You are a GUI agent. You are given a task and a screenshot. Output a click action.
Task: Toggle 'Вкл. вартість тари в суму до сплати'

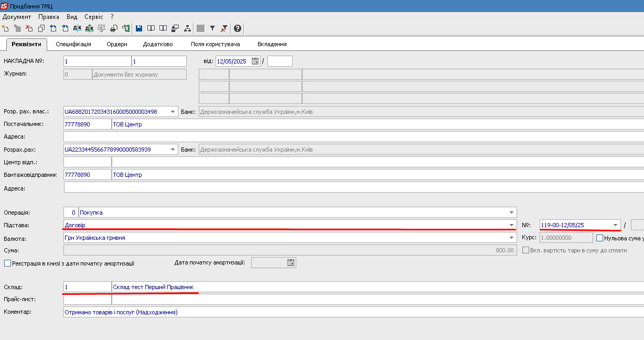click(x=525, y=251)
